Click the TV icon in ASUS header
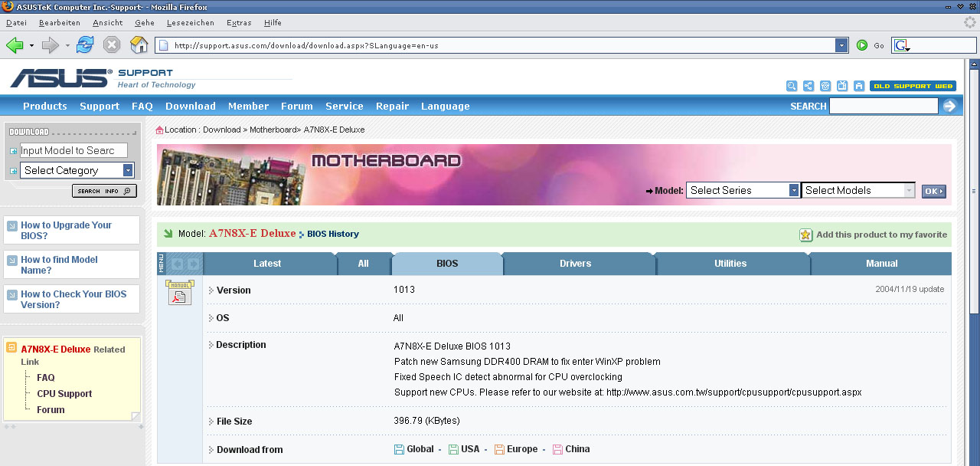This screenshot has width=980, height=466. [842, 86]
